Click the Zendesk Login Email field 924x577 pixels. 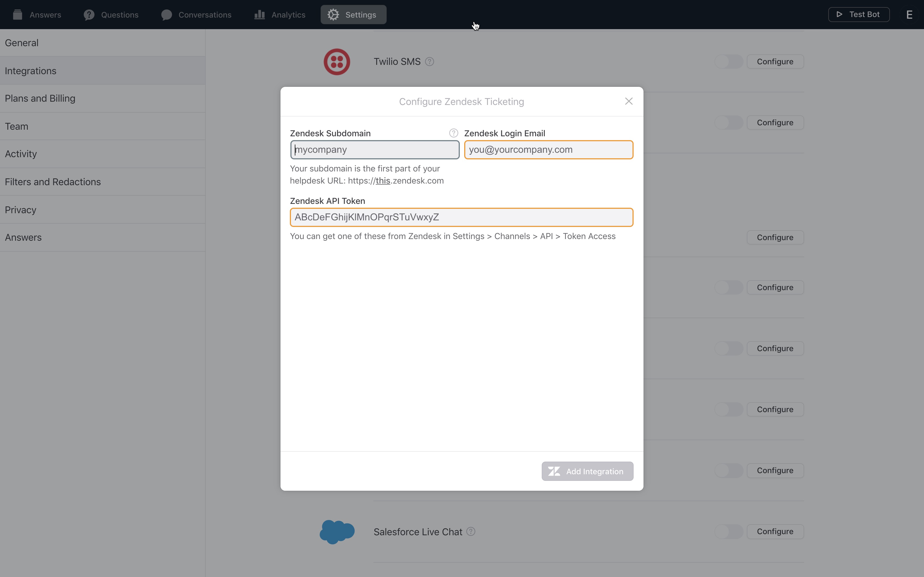(x=548, y=149)
